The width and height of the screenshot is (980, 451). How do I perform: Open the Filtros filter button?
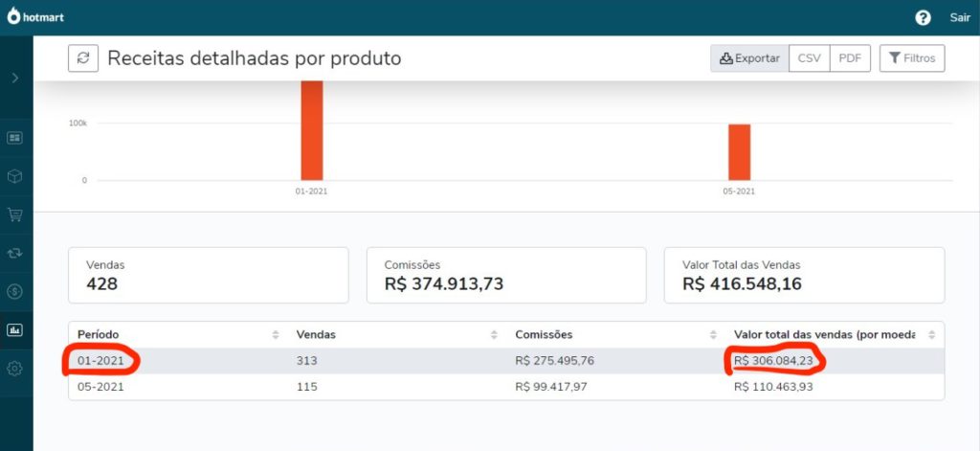click(x=912, y=58)
